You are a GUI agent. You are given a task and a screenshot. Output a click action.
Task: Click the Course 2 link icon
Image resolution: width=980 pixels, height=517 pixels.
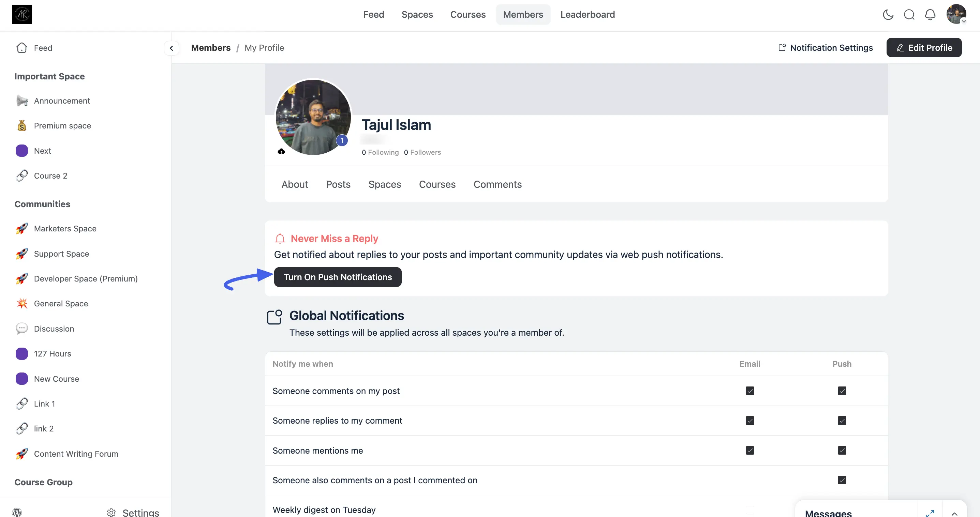[x=22, y=176]
